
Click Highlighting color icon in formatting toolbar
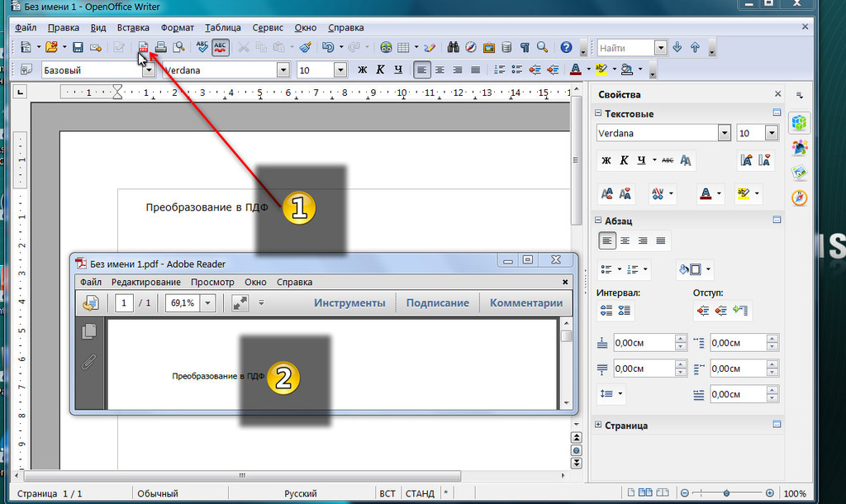[601, 69]
